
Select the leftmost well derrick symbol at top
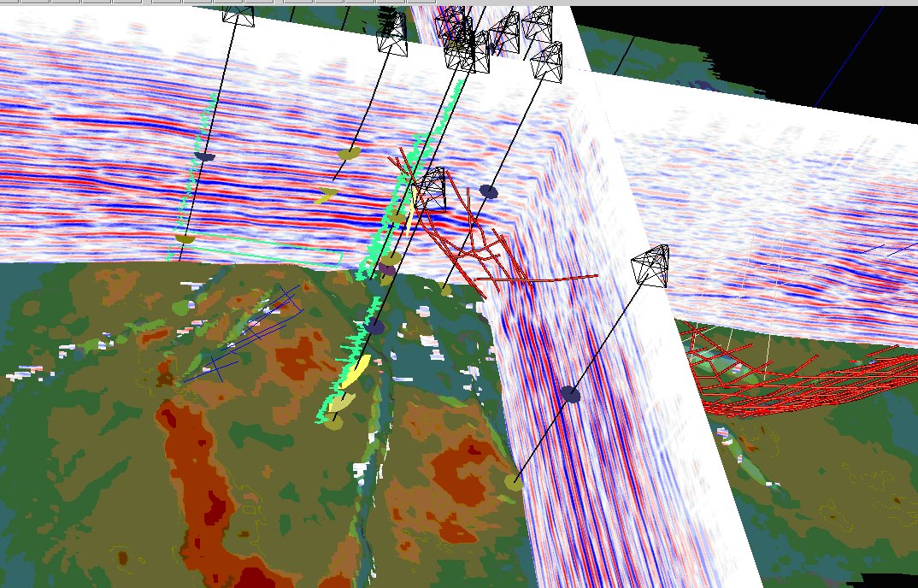coord(238,16)
